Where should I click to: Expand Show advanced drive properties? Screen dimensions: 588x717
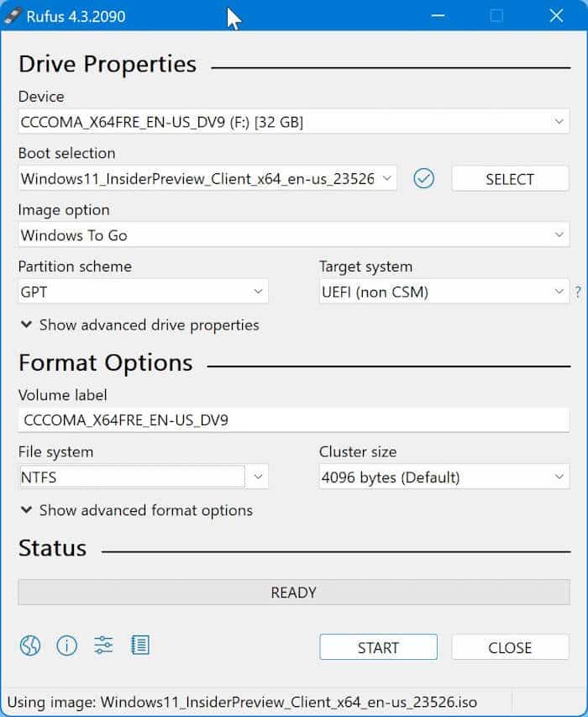click(x=139, y=324)
